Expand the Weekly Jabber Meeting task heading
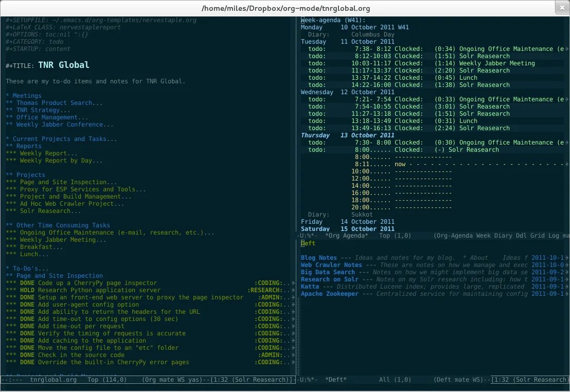The image size is (570, 392). 57,240
